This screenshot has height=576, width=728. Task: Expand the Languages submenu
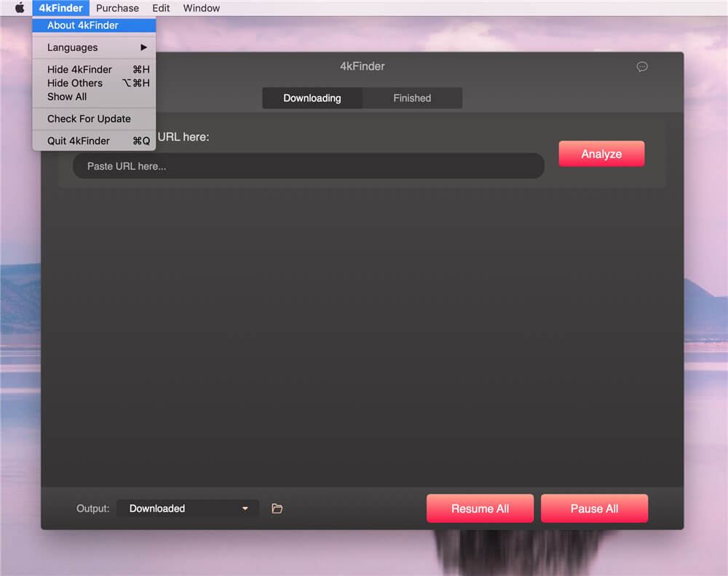[x=72, y=47]
